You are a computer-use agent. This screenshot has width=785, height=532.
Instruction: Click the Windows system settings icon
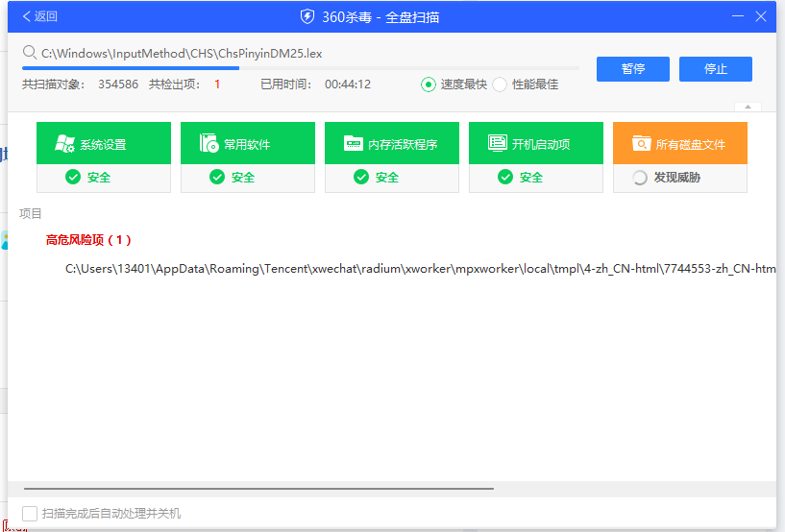[x=65, y=144]
